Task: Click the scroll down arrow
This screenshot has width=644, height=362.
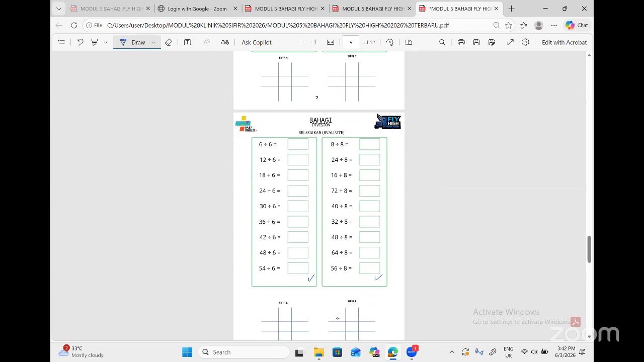Action: 589,336
